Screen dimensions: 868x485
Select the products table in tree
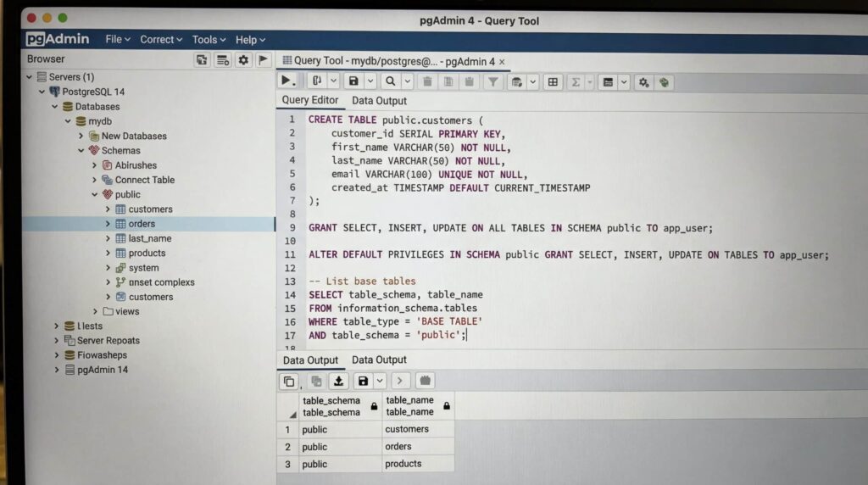pos(147,253)
